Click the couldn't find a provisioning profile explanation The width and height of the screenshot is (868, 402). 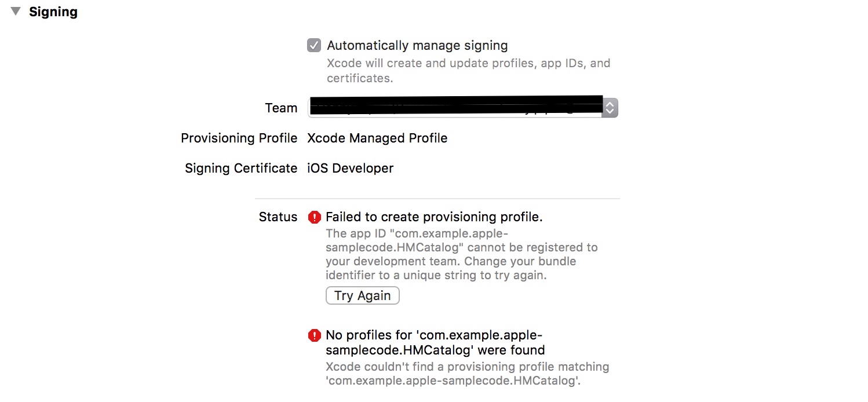(467, 374)
